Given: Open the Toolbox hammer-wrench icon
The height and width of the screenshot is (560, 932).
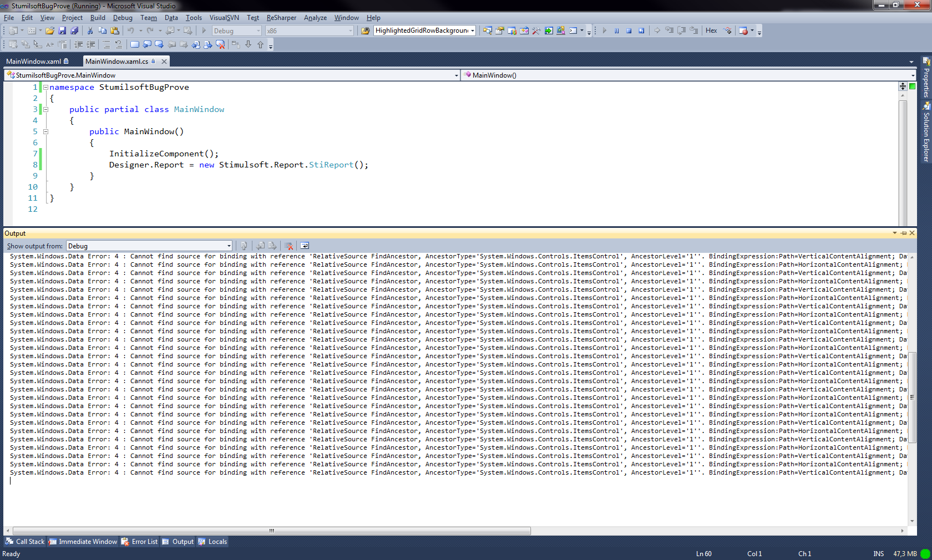Looking at the screenshot, I should 536,31.
